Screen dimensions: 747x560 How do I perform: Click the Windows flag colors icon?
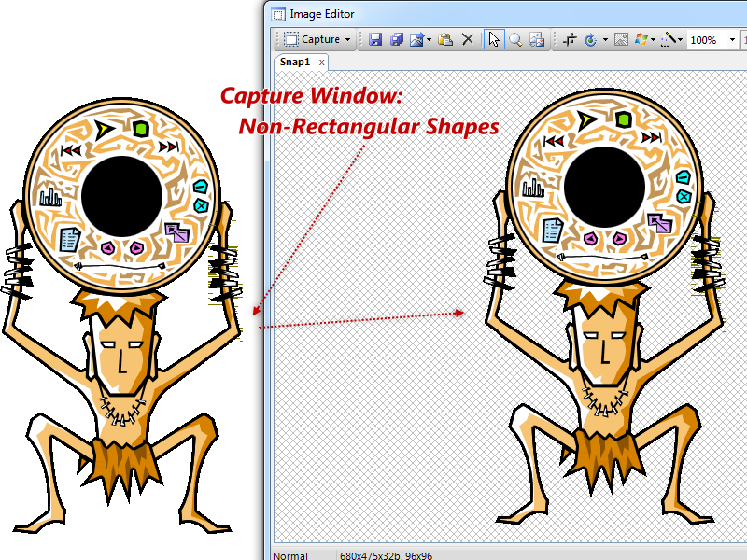(x=641, y=39)
